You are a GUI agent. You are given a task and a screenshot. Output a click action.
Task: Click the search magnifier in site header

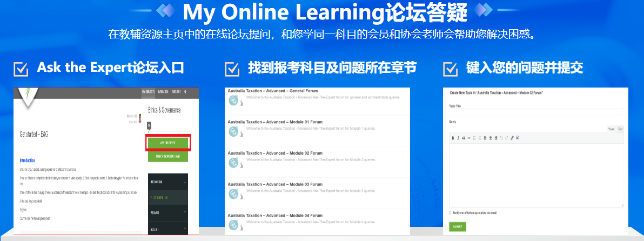[x=184, y=92]
